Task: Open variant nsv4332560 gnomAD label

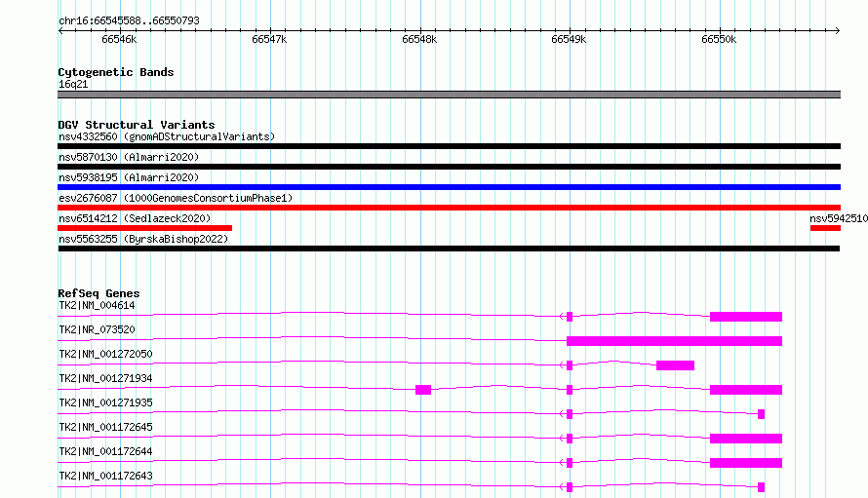Action: (x=167, y=136)
